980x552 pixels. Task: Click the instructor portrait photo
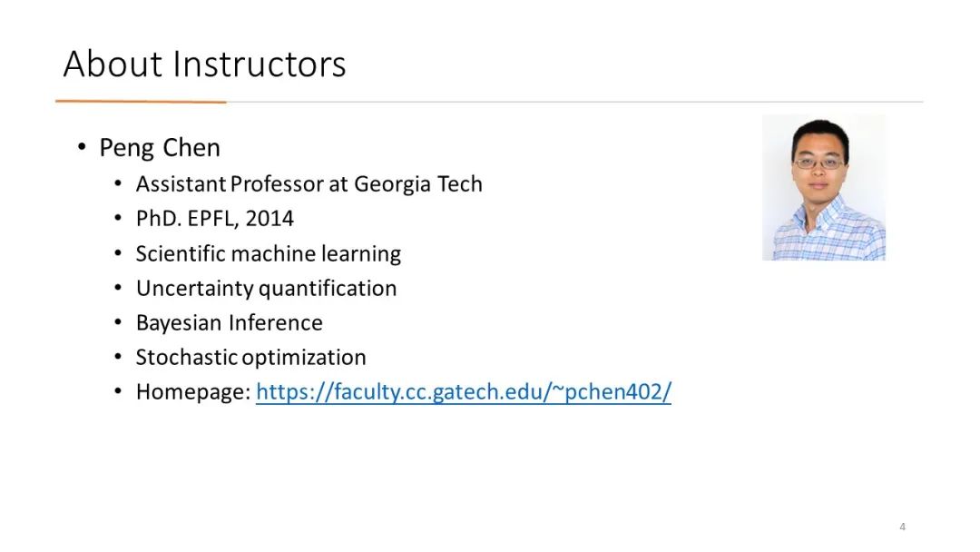824,188
